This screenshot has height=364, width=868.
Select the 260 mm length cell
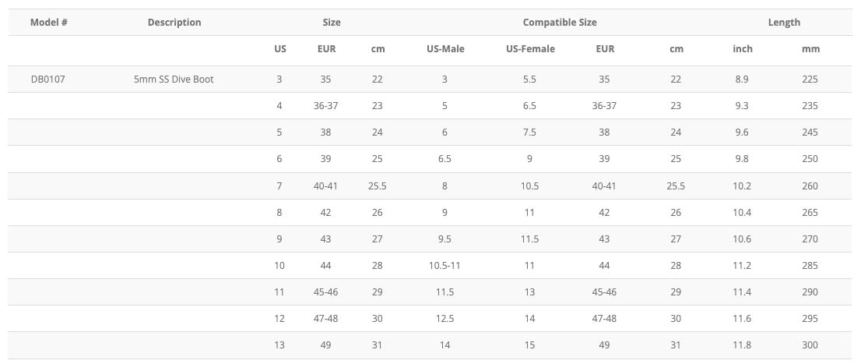pyautogui.click(x=810, y=186)
